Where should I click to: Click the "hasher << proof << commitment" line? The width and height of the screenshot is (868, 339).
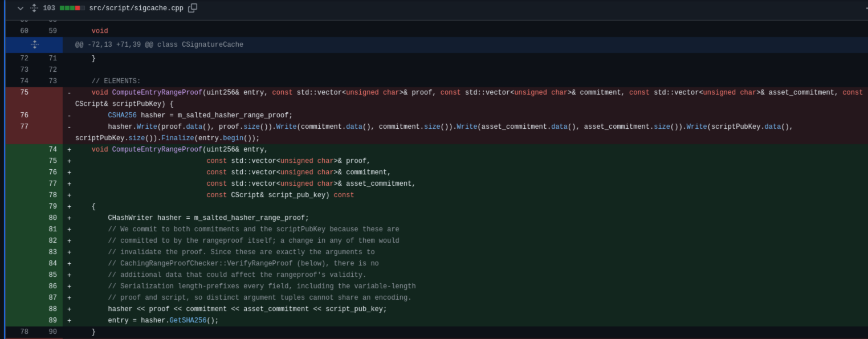tap(247, 309)
